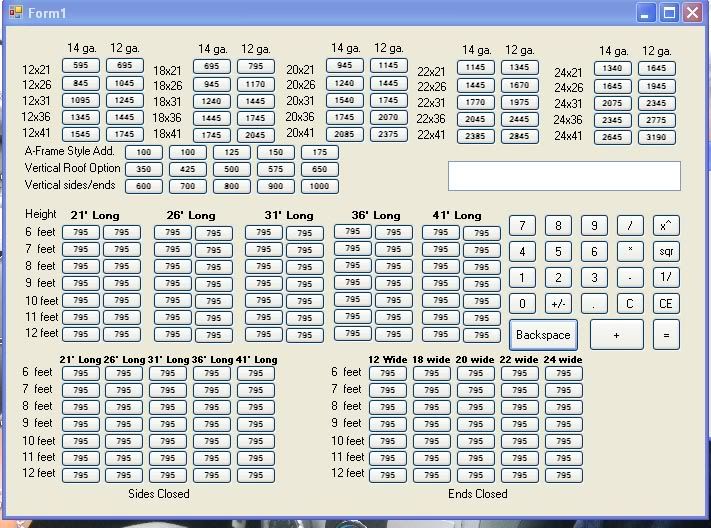Select the 1000 Vertical sides/ends button
This screenshot has height=528, width=711.
319,186
